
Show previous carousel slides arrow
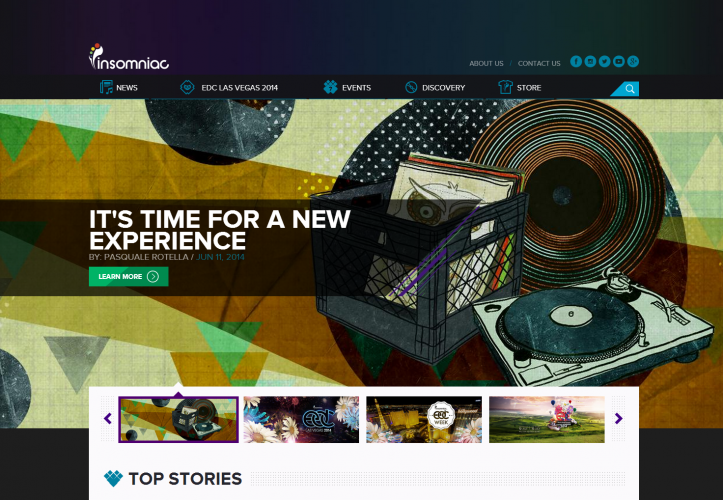point(108,418)
